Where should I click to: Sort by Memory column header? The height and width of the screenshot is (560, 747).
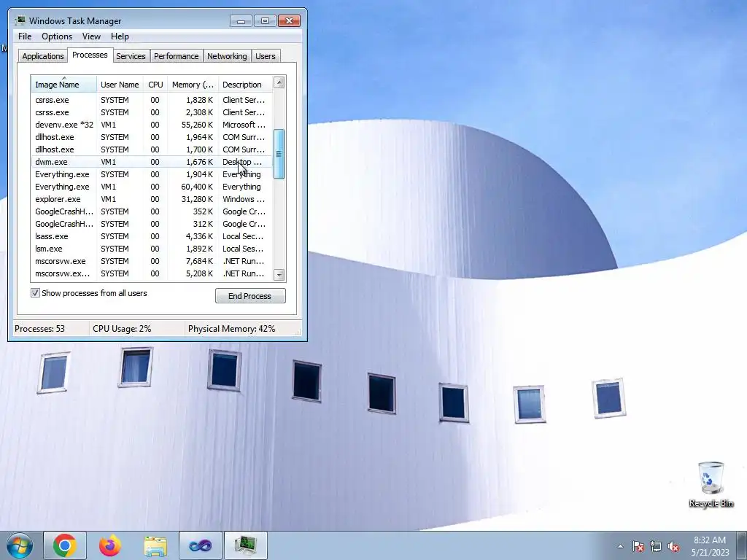(193, 85)
